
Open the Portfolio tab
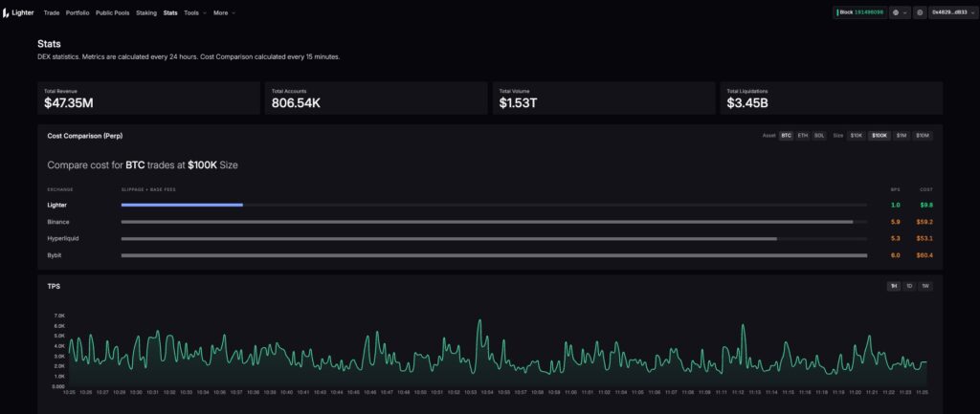click(x=78, y=12)
